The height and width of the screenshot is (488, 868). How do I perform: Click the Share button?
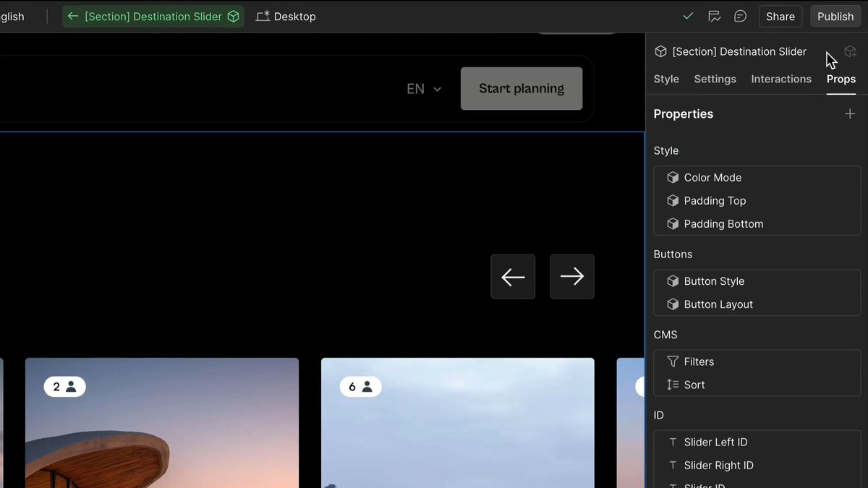coord(780,16)
